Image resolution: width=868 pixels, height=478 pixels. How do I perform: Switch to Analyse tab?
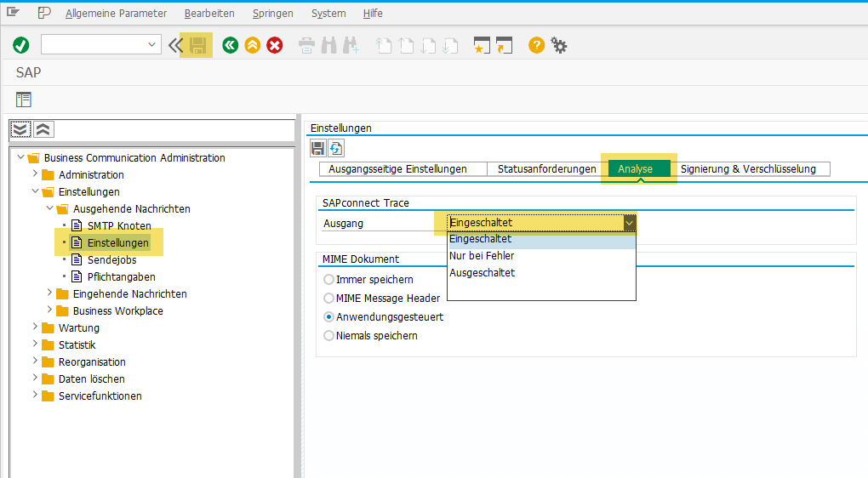(638, 168)
